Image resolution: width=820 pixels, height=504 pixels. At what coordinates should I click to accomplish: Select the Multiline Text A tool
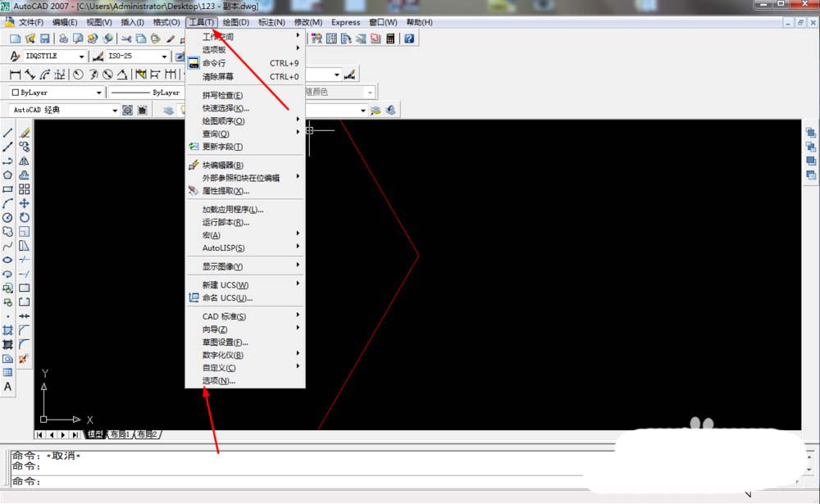tap(8, 387)
